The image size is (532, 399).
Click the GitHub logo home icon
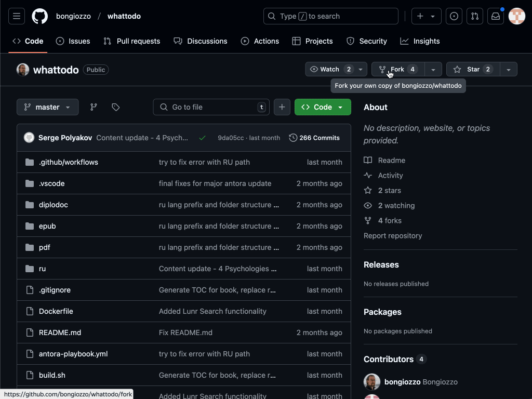tap(40, 16)
